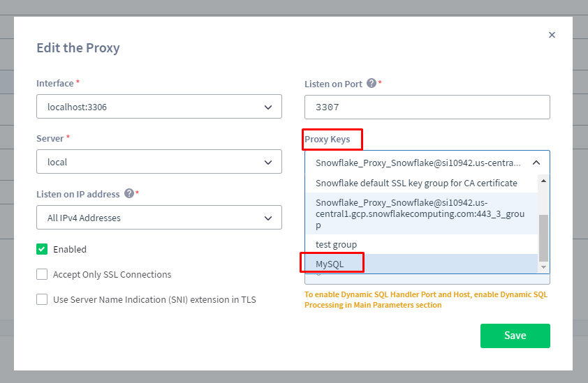Image resolution: width=588 pixels, height=383 pixels.
Task: Click scroll down arrow in Proxy Keys list
Action: tap(543, 267)
